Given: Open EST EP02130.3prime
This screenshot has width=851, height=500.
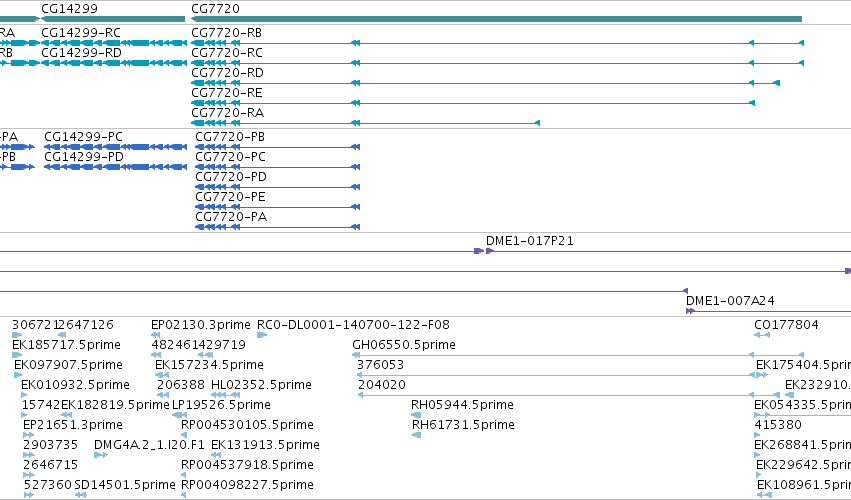Looking at the screenshot, I should (x=201, y=325).
